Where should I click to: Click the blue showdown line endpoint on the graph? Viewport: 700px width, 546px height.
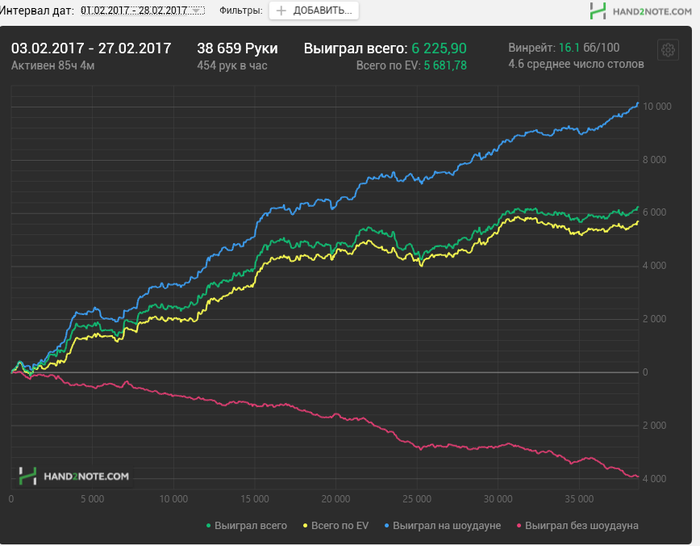(x=638, y=104)
